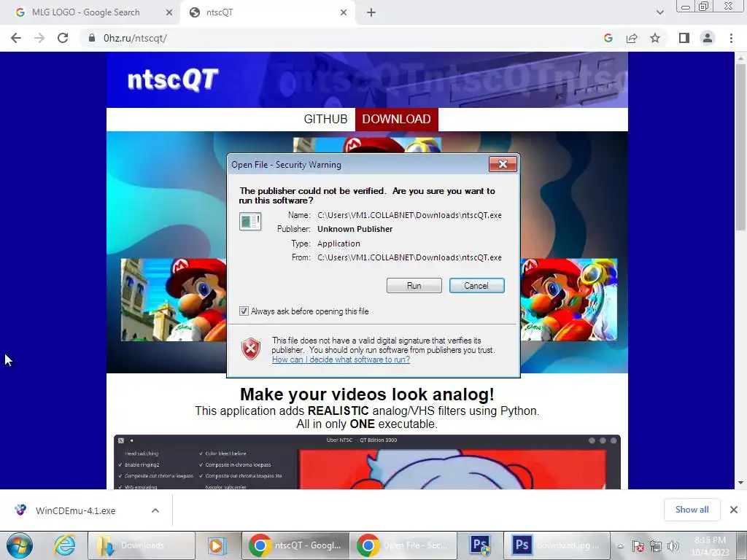
Task: Click the taskbar clock showing 8:15 PM
Action: click(x=711, y=546)
